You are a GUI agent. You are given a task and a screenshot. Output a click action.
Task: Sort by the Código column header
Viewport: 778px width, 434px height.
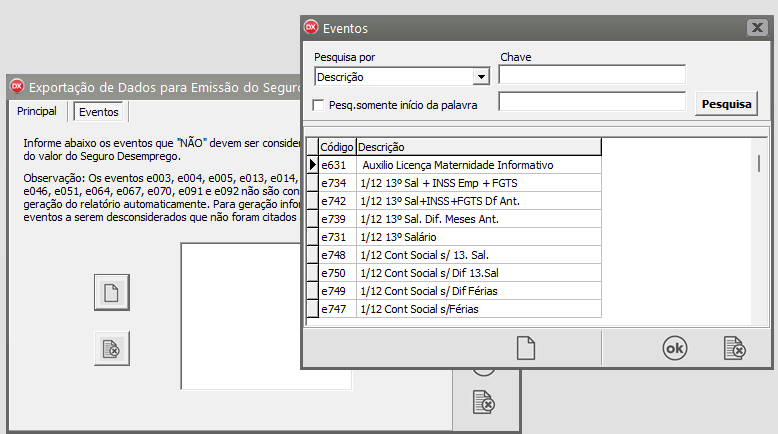(337, 147)
